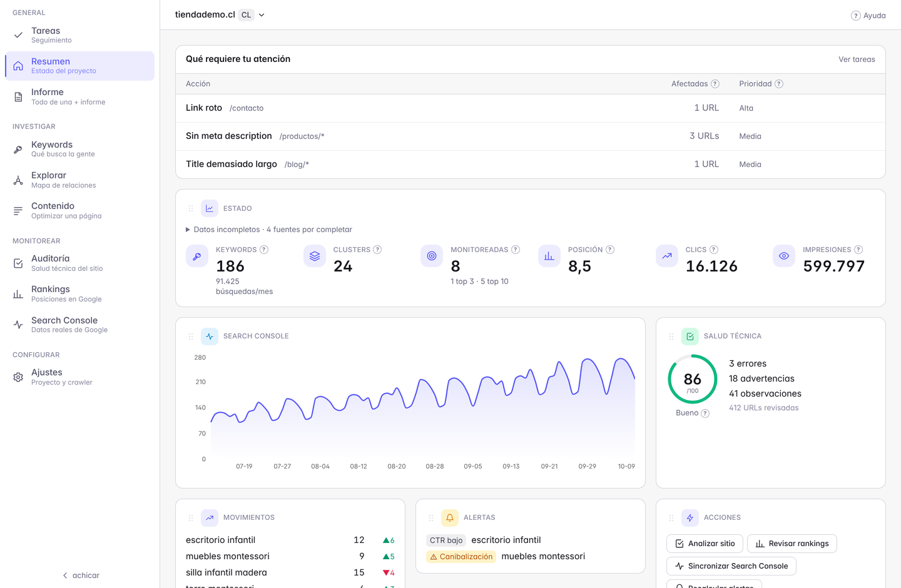Click the key icon beside KEYWORDS metric

197,256
